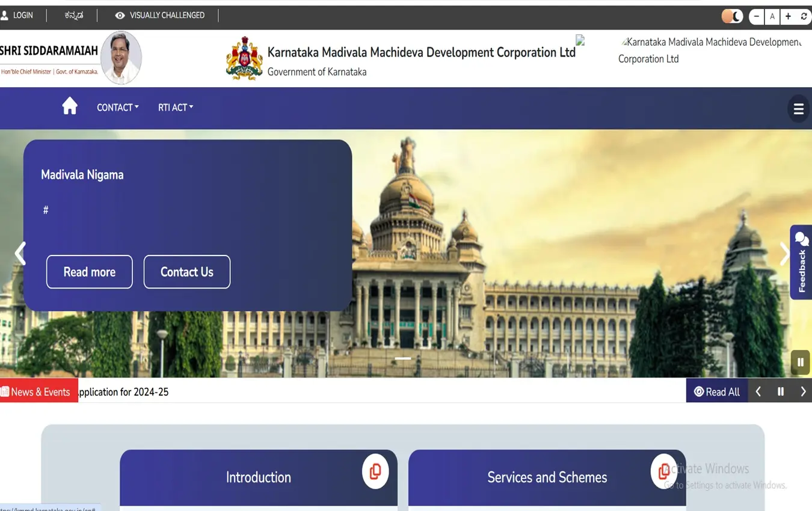Toggle dark mode switch

[x=732, y=17]
